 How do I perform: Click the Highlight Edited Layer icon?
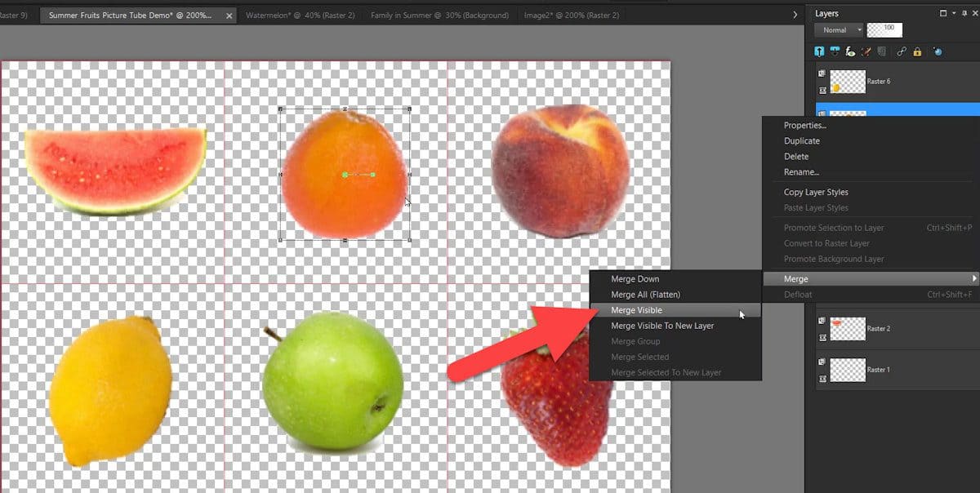[x=938, y=51]
